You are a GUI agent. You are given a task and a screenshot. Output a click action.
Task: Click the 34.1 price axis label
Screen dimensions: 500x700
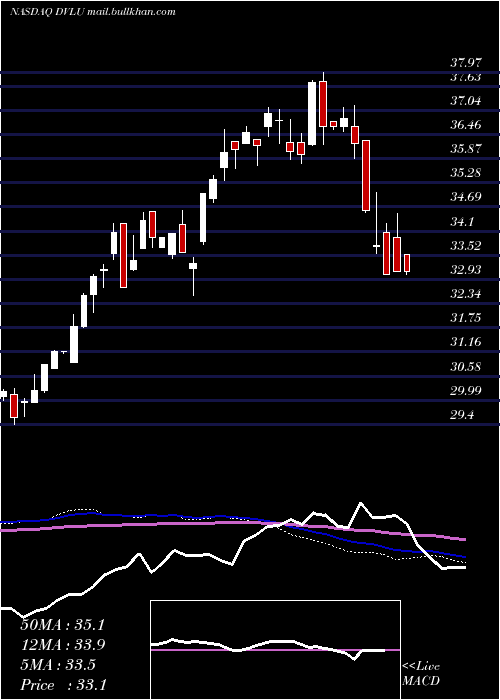[x=462, y=222]
